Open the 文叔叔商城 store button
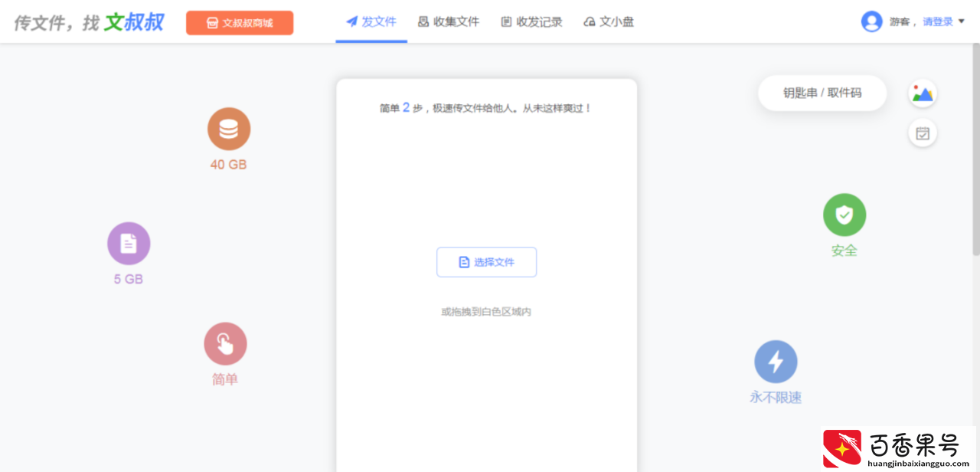The image size is (980, 472). (240, 23)
